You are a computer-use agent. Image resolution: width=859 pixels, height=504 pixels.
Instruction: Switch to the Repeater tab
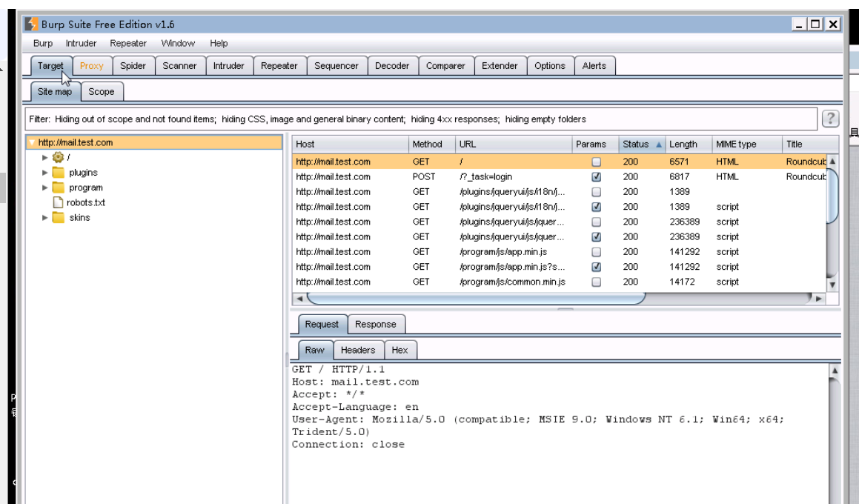point(279,65)
